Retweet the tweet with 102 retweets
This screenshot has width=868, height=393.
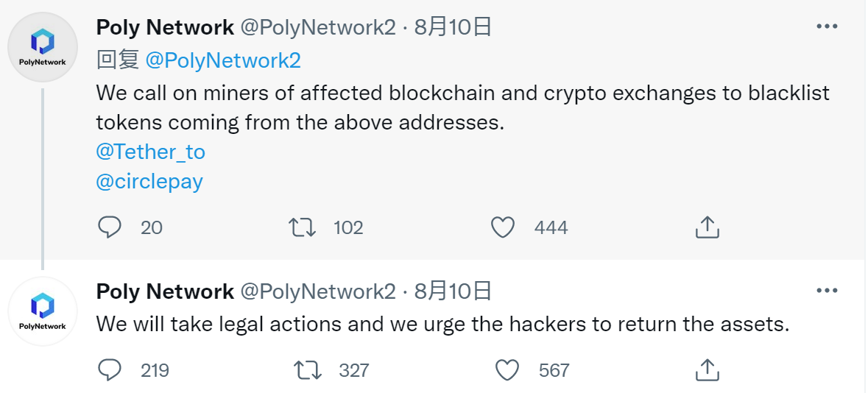tap(303, 227)
